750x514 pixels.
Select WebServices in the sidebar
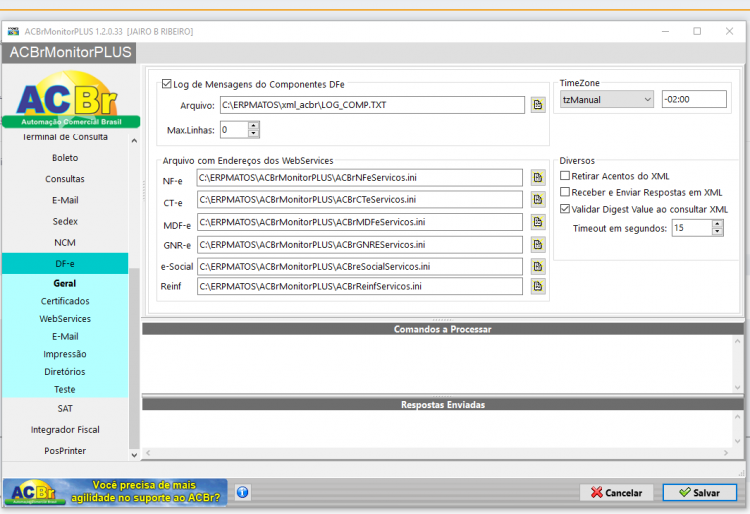click(65, 318)
